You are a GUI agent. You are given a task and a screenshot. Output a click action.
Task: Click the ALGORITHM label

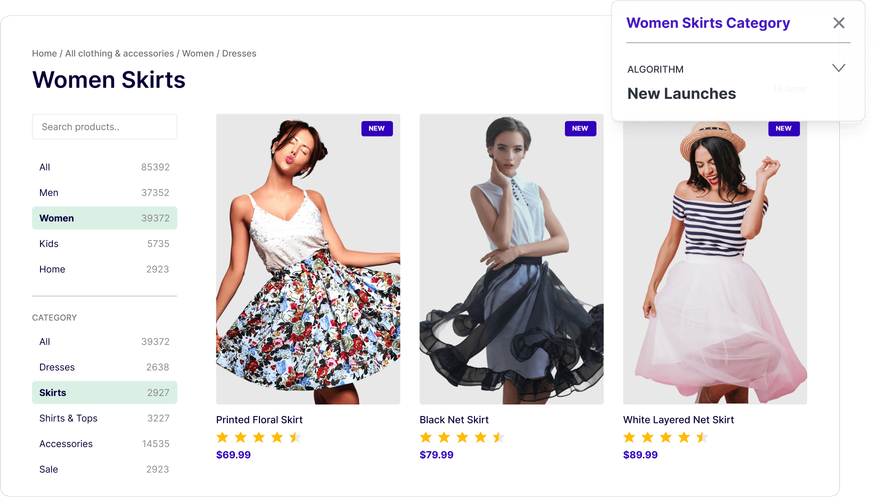point(655,69)
